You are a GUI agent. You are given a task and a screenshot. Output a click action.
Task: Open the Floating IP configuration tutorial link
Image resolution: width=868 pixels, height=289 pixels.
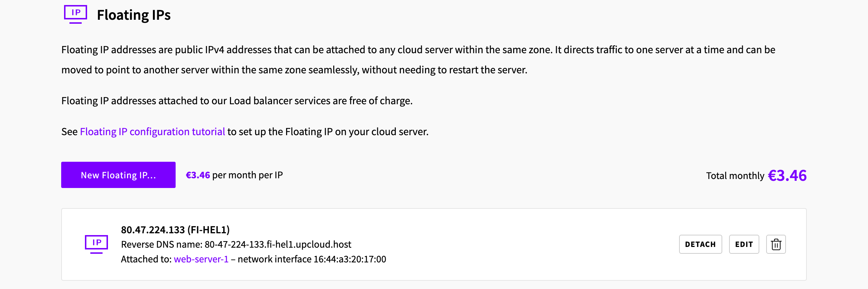(153, 132)
